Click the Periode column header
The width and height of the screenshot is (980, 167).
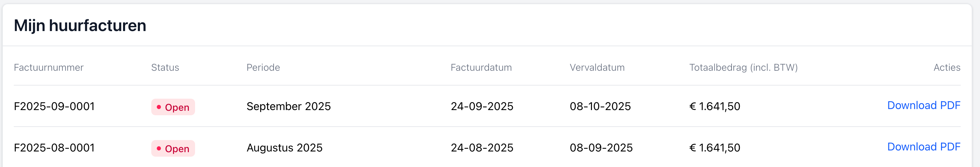click(263, 68)
